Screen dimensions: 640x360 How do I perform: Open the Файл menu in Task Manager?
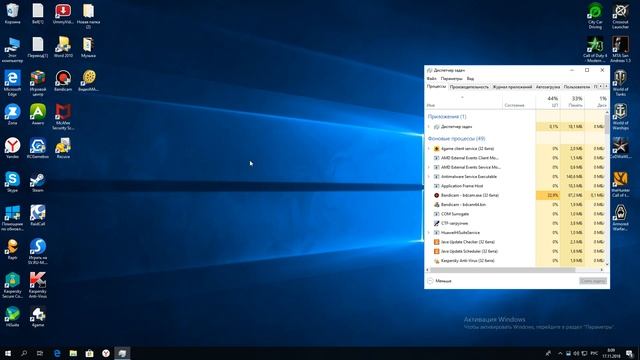[x=431, y=78]
